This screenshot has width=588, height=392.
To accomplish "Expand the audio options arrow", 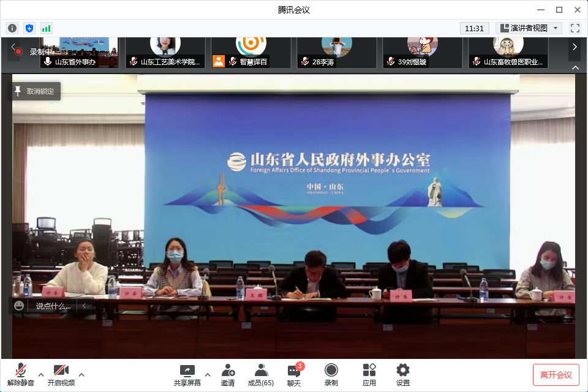I will pyautogui.click(x=41, y=374).
